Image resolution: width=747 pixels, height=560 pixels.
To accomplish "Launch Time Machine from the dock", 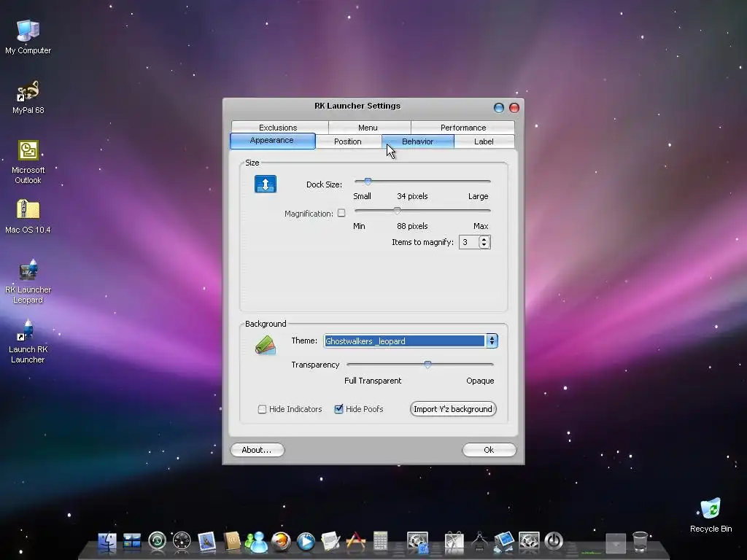I will 158,542.
